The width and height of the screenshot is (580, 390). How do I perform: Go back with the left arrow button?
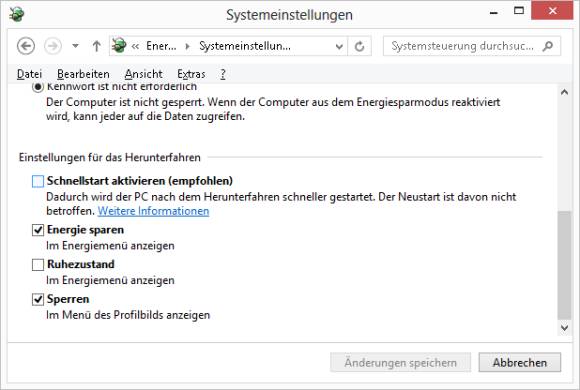point(26,46)
